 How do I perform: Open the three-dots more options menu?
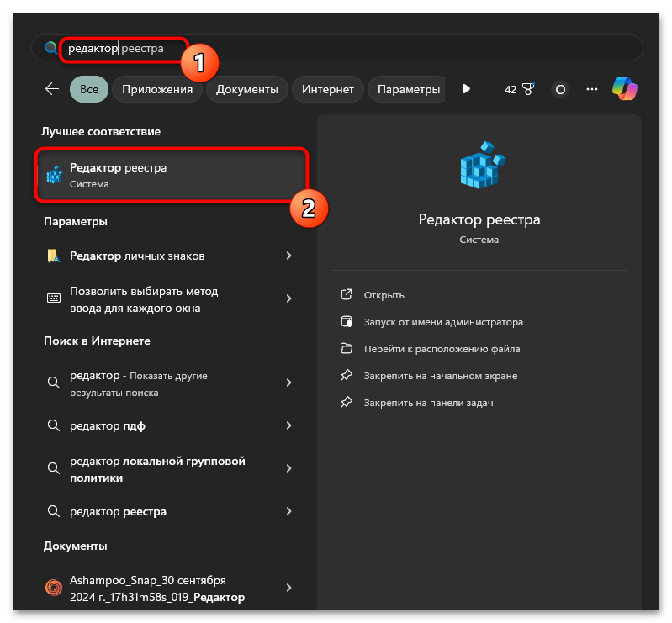591,89
